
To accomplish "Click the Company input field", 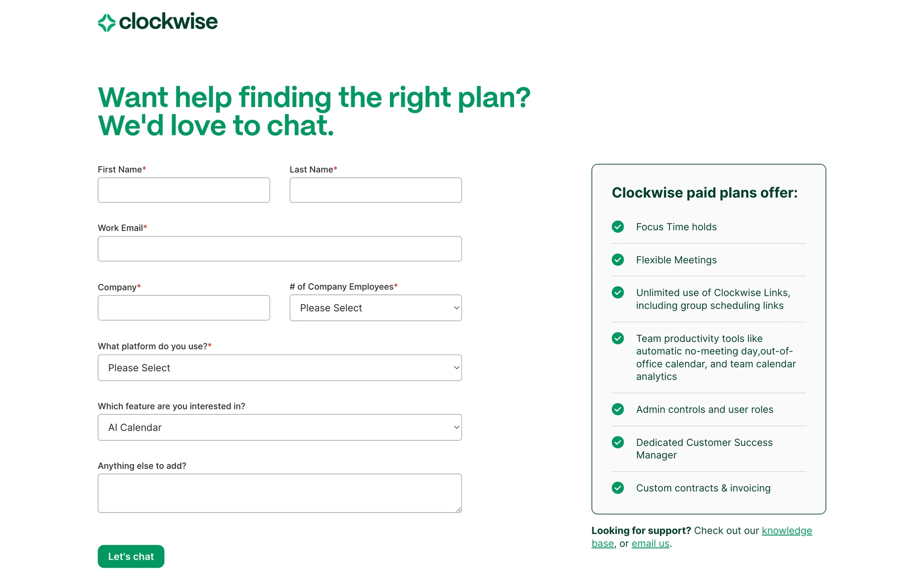I will 184,308.
